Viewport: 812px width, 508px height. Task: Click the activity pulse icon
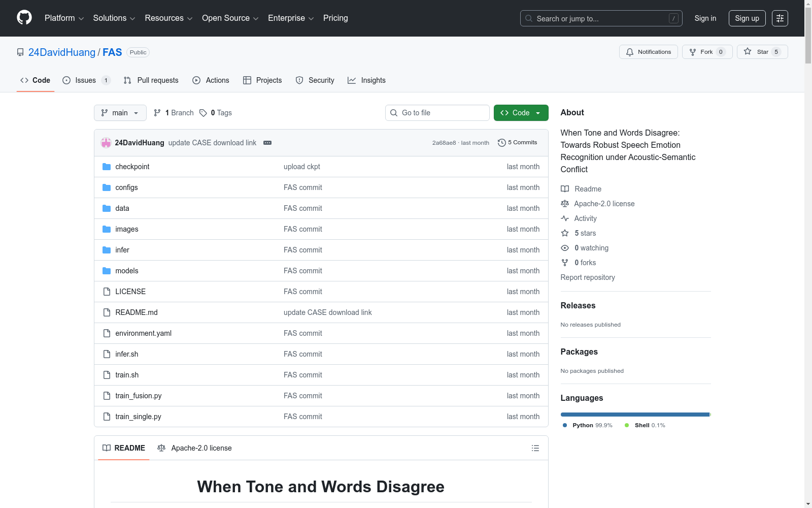(x=565, y=218)
